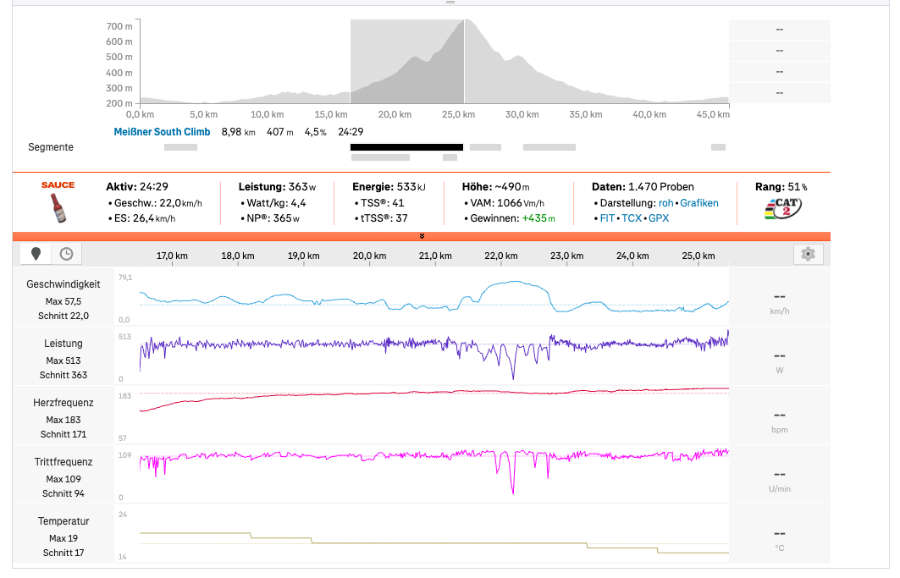Select the first gray segment bar on left
Image resolution: width=900 pixels, height=578 pixels.
[180, 147]
